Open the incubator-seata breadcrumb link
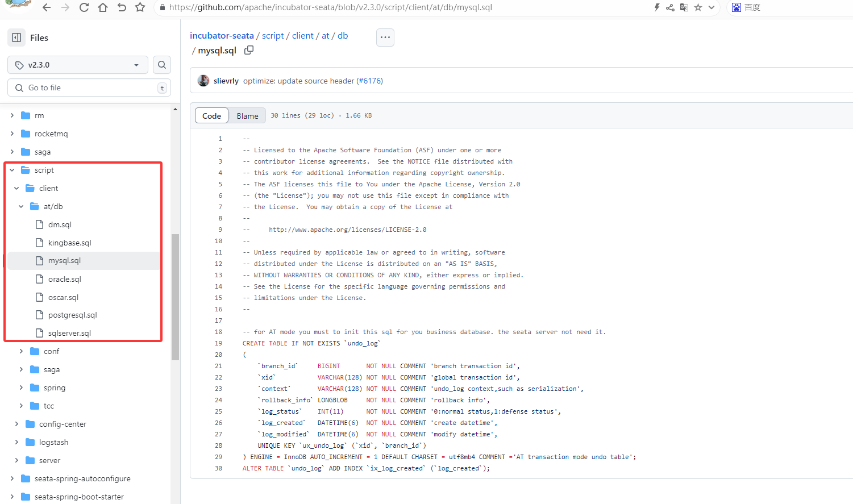Image resolution: width=853 pixels, height=504 pixels. coord(222,35)
